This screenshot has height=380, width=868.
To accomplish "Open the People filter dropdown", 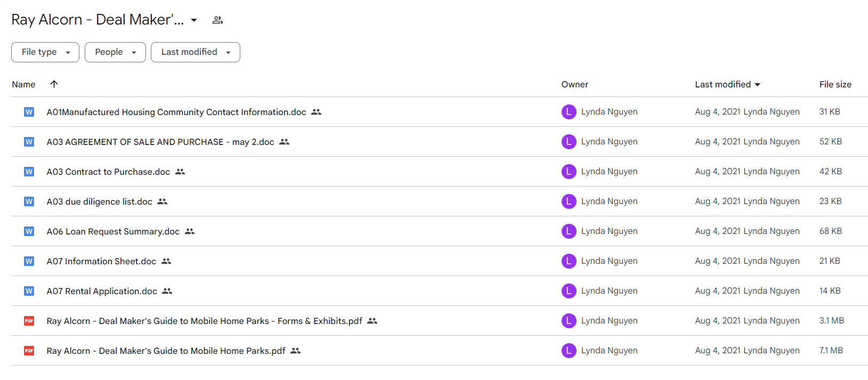I will coord(115,52).
